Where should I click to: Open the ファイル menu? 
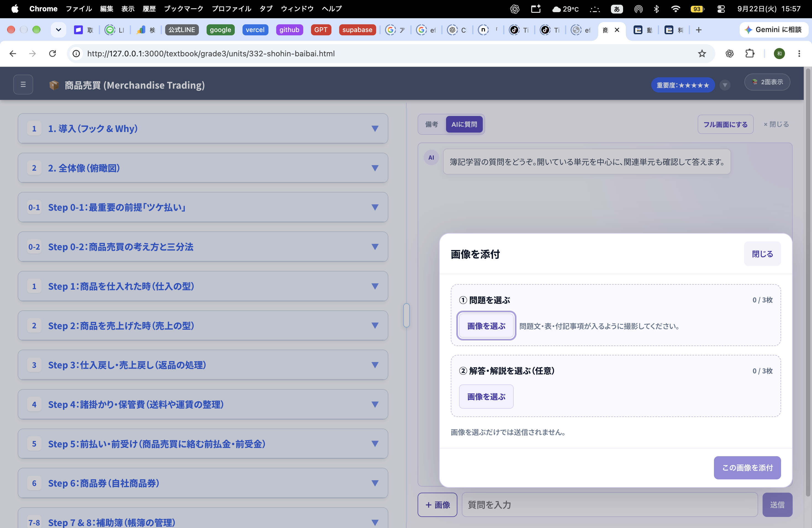(x=79, y=9)
